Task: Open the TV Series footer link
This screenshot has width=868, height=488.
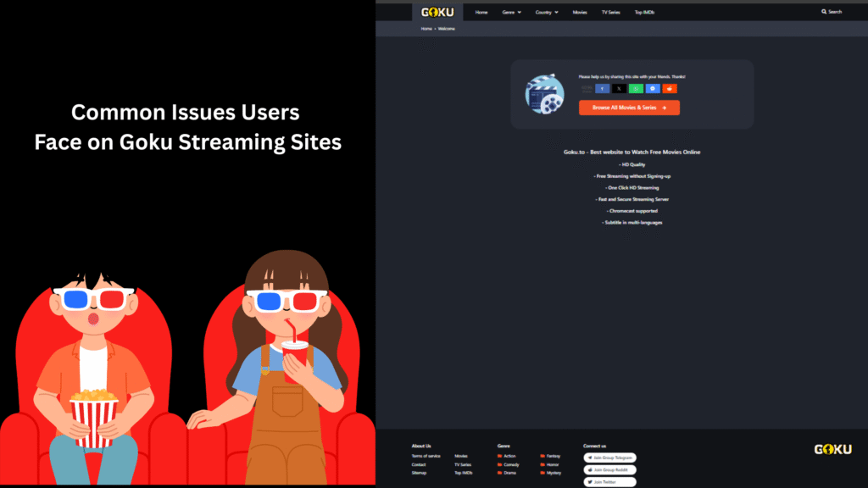Action: click(x=463, y=465)
